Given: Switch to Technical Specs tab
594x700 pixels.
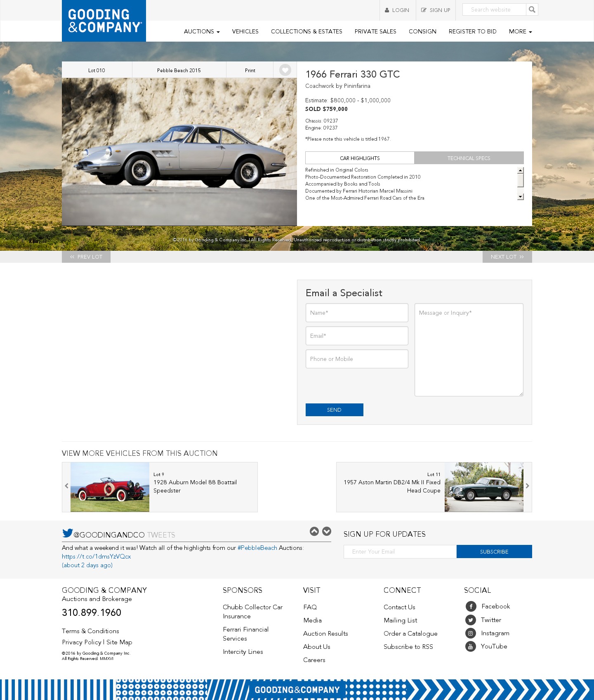Looking at the screenshot, I should coord(469,158).
